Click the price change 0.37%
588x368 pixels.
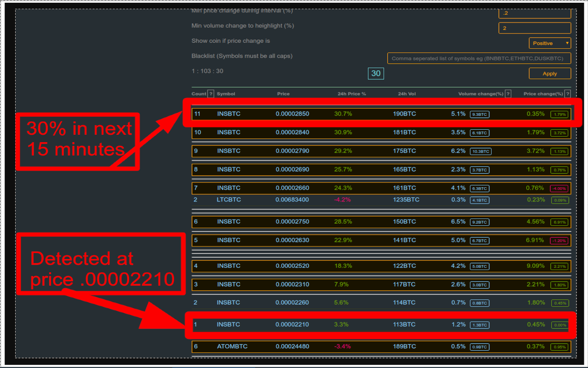tap(536, 346)
